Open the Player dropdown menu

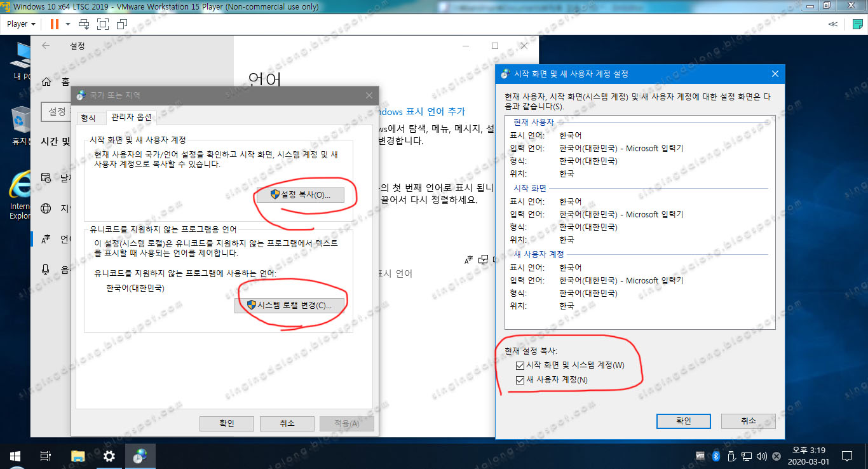(20, 24)
